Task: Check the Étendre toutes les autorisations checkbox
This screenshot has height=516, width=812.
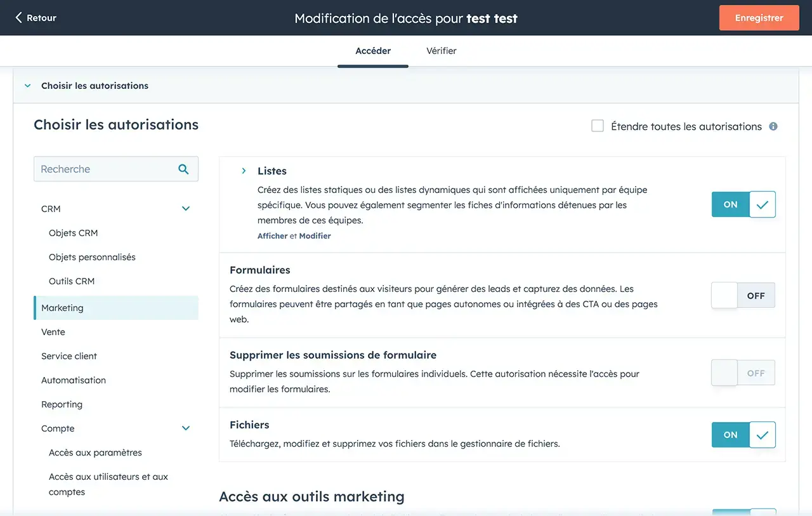Action: (597, 126)
